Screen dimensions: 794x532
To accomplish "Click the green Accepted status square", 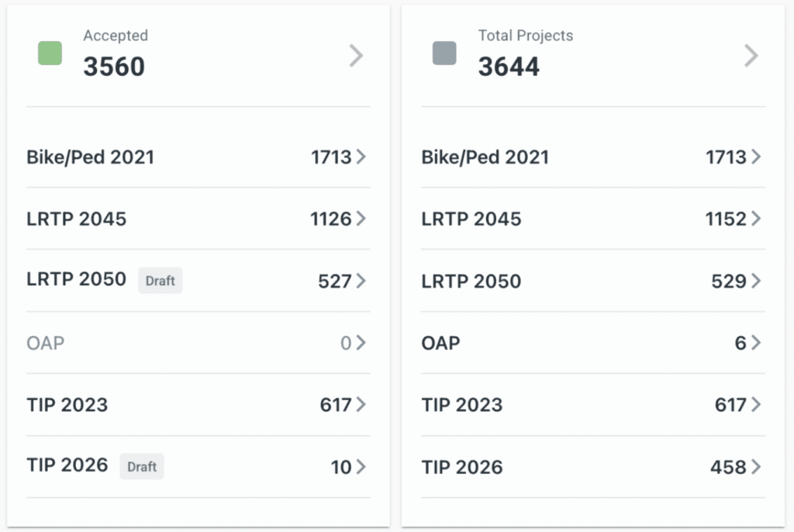I will click(50, 54).
